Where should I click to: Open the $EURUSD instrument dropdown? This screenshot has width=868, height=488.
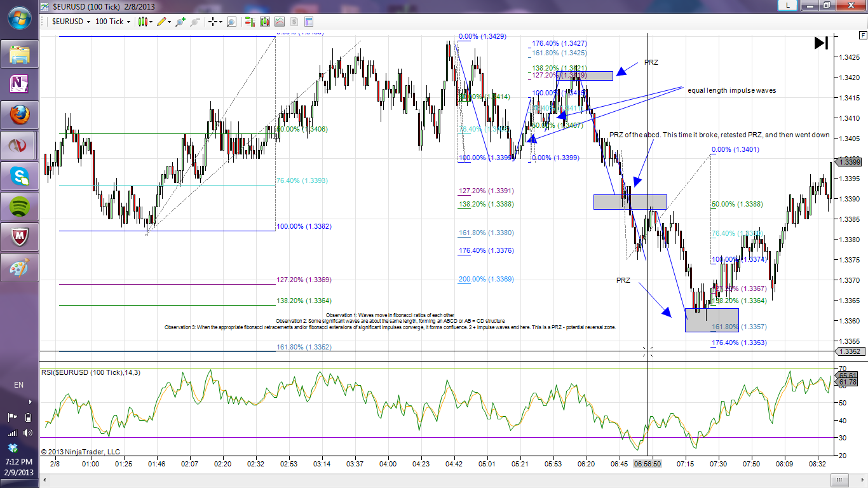pos(71,22)
